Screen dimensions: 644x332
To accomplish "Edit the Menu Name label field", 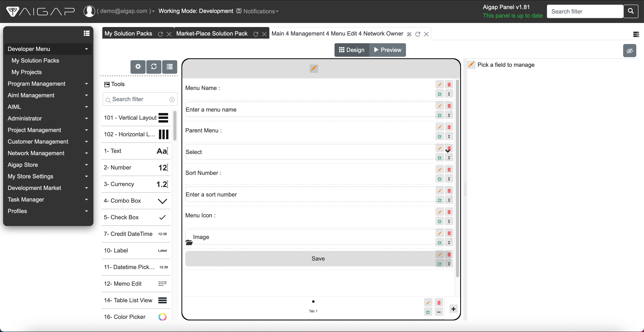I will pos(440,85).
